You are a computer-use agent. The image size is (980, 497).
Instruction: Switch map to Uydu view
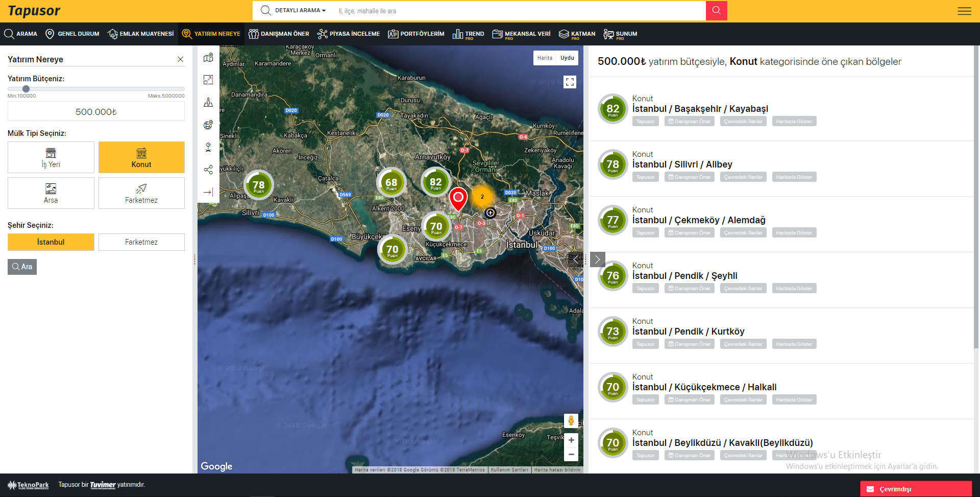click(x=567, y=58)
